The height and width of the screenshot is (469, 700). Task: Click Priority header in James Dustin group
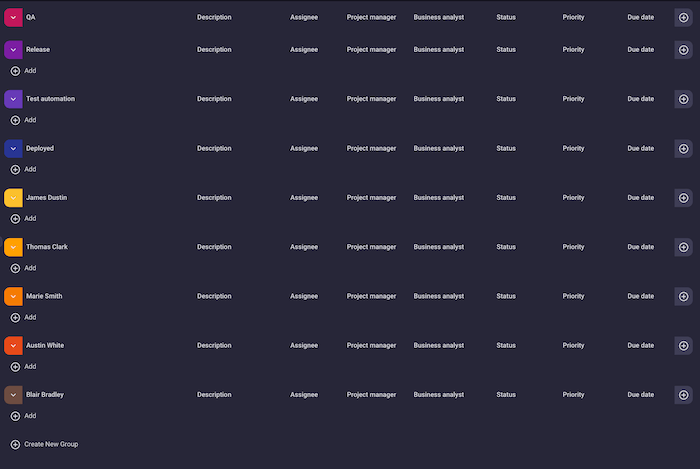click(573, 197)
